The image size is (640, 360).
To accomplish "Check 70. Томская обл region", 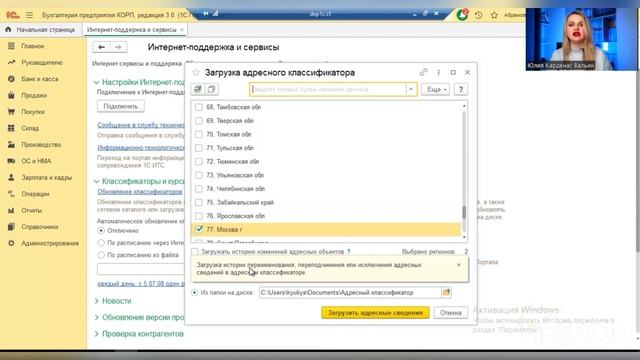I will tap(199, 134).
